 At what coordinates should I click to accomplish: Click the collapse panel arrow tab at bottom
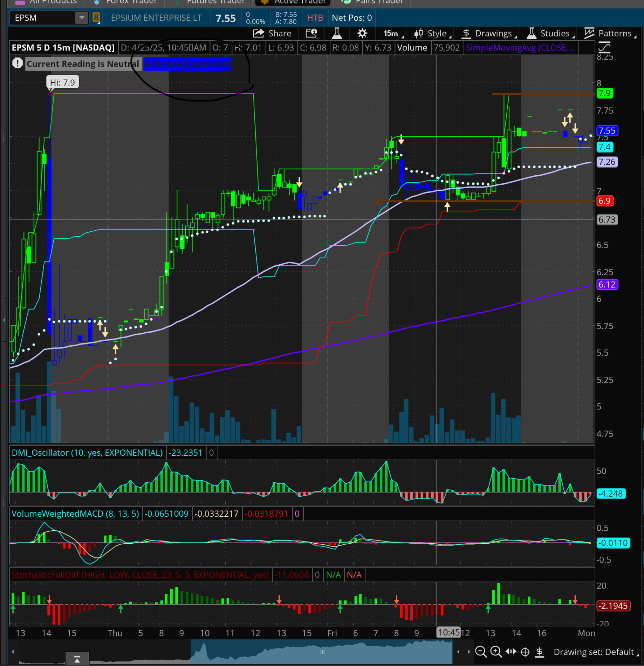point(77,659)
